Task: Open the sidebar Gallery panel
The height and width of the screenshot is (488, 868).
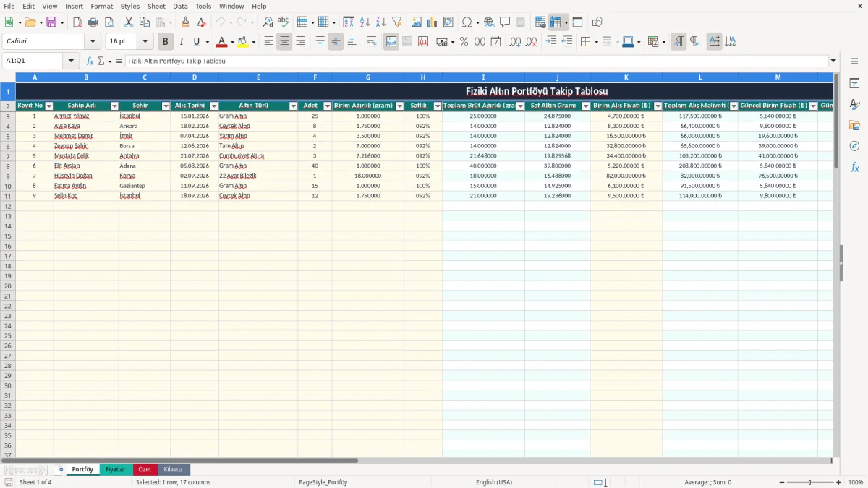Action: click(x=854, y=125)
